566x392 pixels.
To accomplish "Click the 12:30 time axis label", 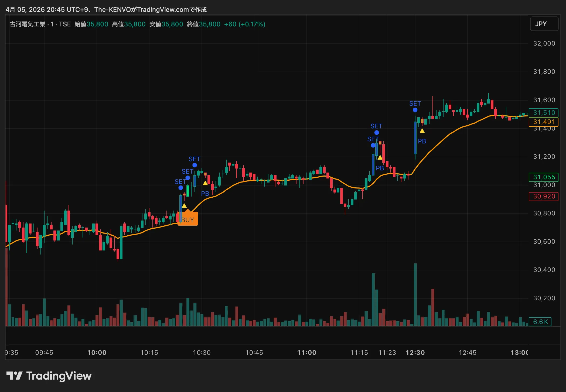I will click(x=415, y=352).
